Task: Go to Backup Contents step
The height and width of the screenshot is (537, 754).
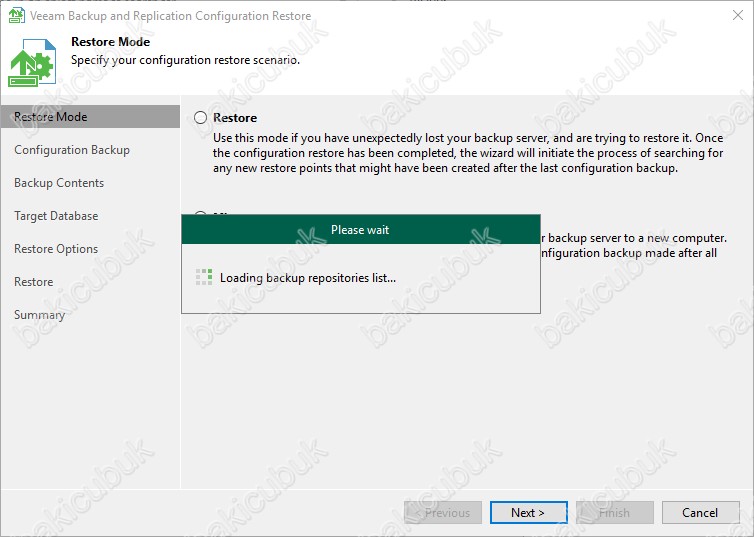Action: pos(59,183)
